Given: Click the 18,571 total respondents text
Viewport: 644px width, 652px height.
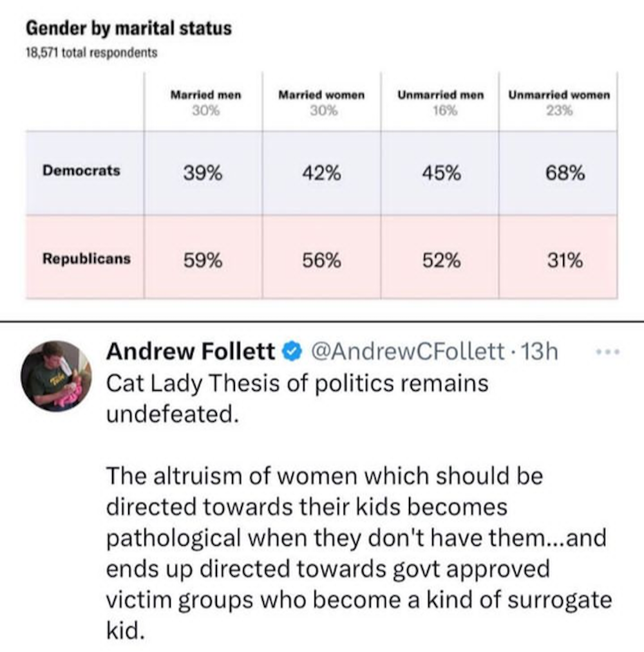Looking at the screenshot, I should [91, 52].
